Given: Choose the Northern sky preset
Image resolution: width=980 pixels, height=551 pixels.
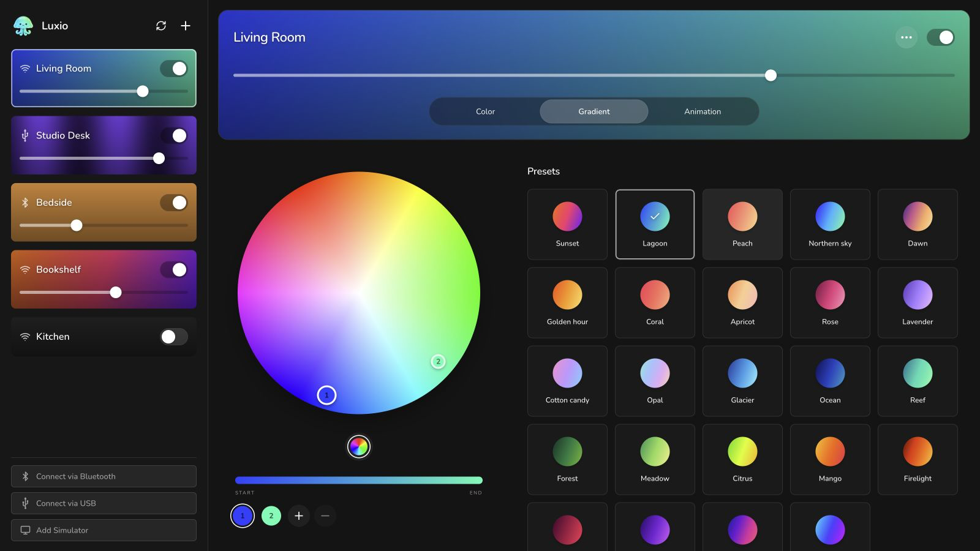Looking at the screenshot, I should point(830,224).
